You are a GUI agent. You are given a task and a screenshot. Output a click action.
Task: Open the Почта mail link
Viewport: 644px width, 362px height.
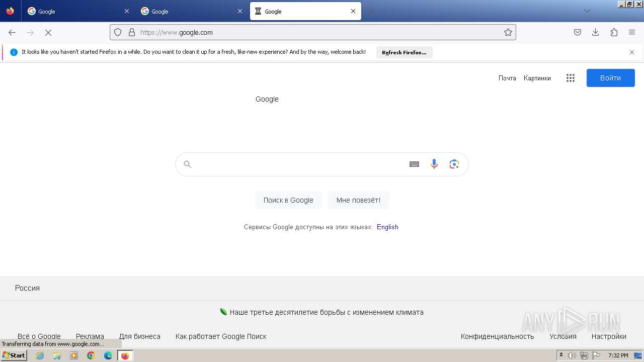pos(507,78)
